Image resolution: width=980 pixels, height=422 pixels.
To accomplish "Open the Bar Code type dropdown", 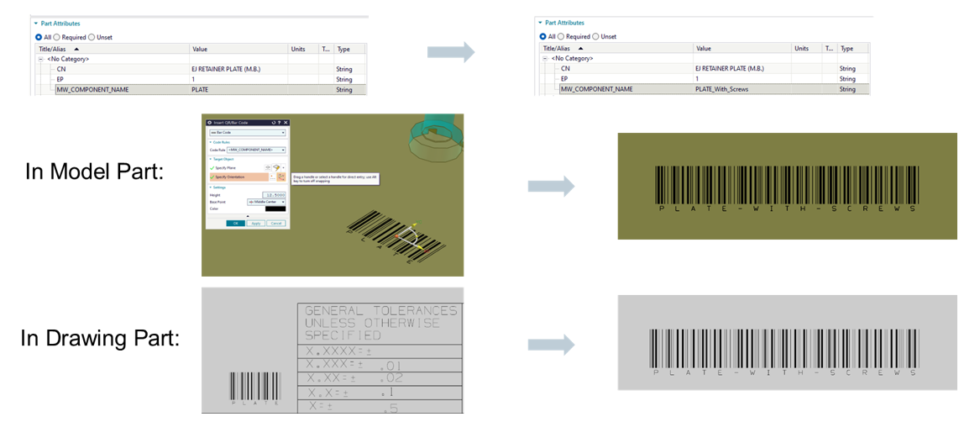I will pos(248,133).
